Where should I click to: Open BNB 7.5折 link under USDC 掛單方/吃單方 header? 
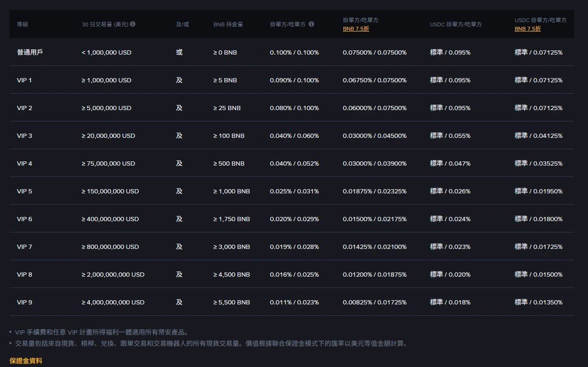click(x=528, y=29)
